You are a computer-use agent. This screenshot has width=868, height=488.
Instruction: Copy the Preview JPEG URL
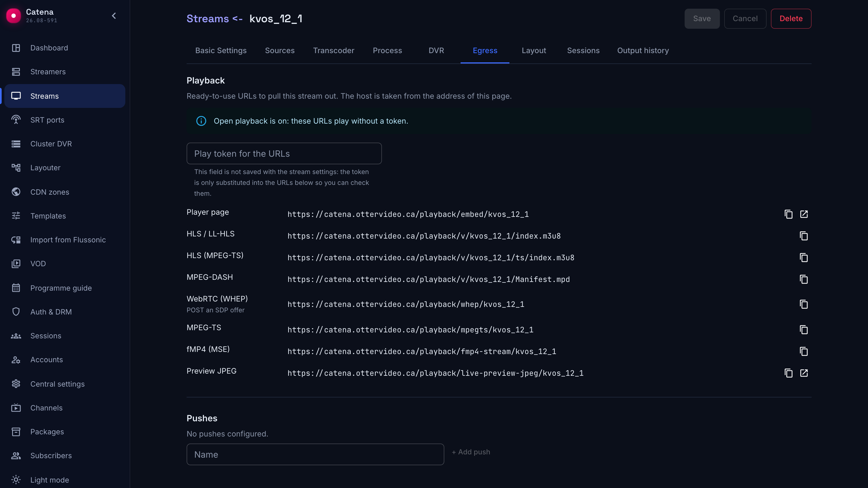(x=789, y=373)
